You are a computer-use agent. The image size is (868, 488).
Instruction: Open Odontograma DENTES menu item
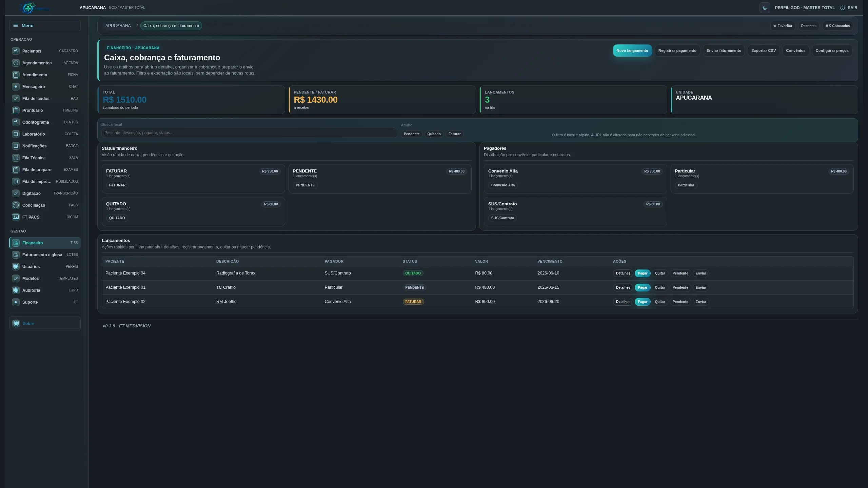pos(45,122)
